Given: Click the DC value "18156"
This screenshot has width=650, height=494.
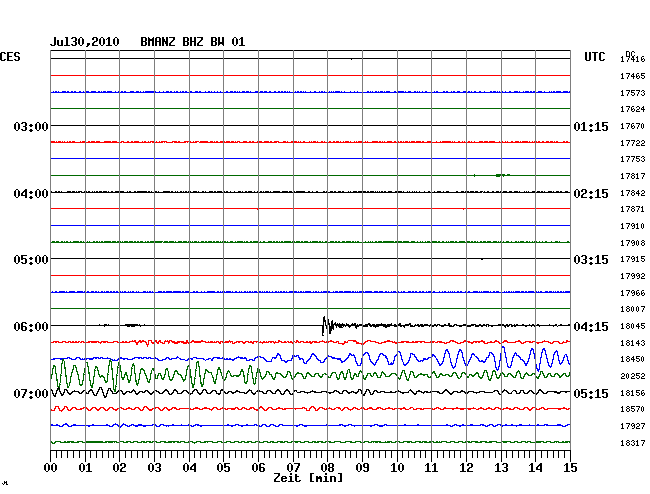Looking at the screenshot, I should click(633, 393).
